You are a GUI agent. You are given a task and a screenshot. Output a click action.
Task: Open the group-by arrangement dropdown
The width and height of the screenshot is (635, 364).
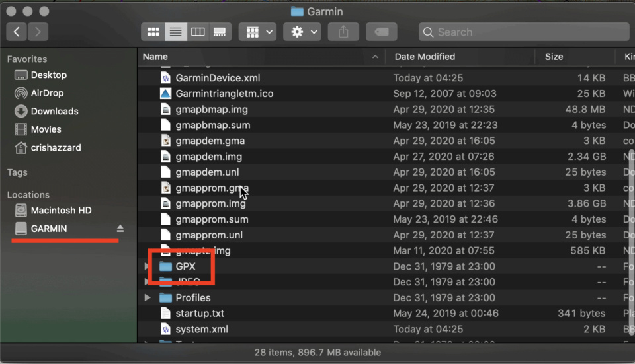(259, 32)
